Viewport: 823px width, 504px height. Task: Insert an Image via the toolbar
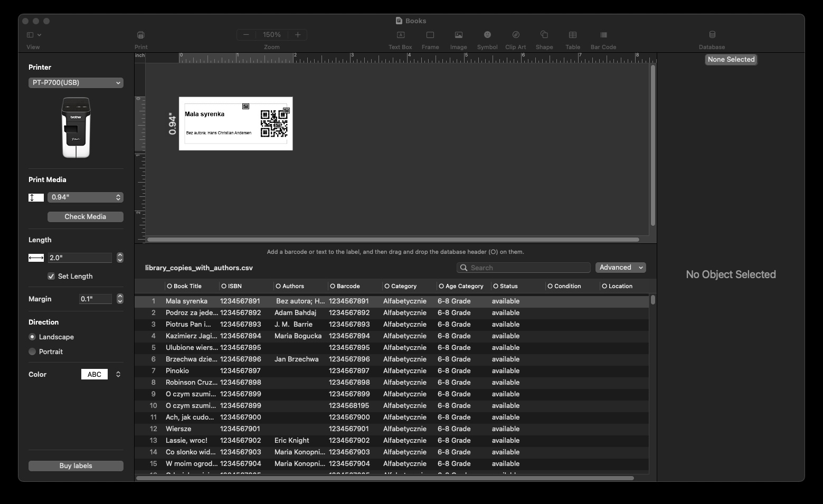pyautogui.click(x=459, y=35)
